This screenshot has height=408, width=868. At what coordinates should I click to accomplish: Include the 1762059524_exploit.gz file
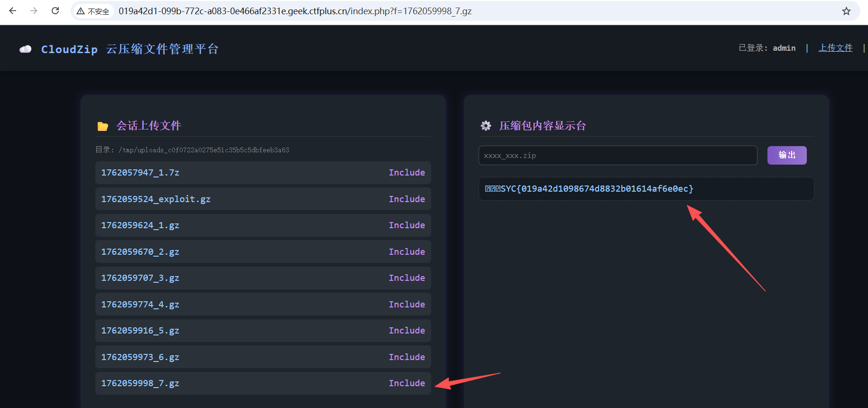tap(406, 199)
